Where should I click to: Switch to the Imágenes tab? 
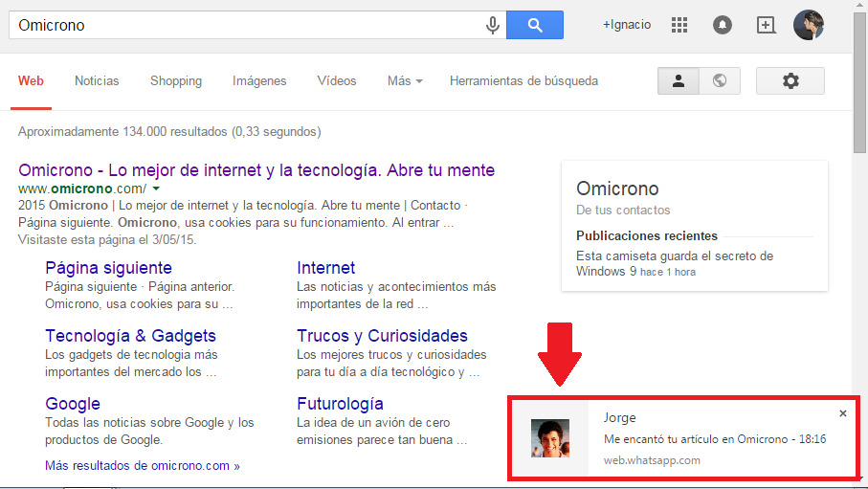(x=259, y=81)
